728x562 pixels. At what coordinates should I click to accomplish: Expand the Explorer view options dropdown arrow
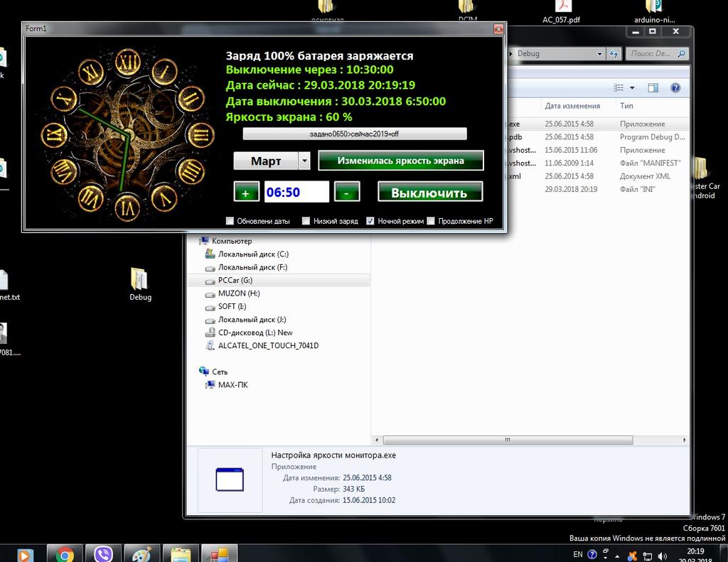click(x=632, y=88)
